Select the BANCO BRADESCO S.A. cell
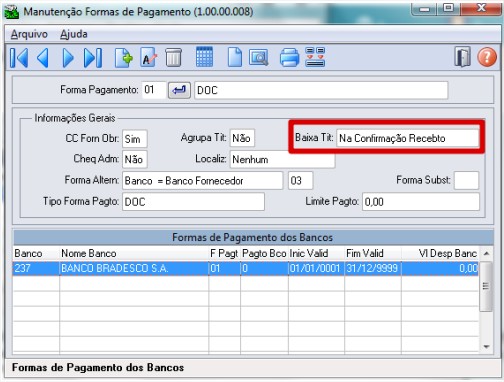This screenshot has height=382, width=504. (134, 268)
